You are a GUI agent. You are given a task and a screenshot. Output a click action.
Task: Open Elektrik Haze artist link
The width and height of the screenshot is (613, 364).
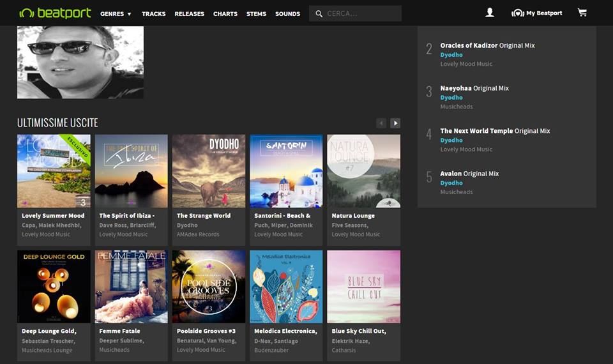pyautogui.click(x=351, y=341)
